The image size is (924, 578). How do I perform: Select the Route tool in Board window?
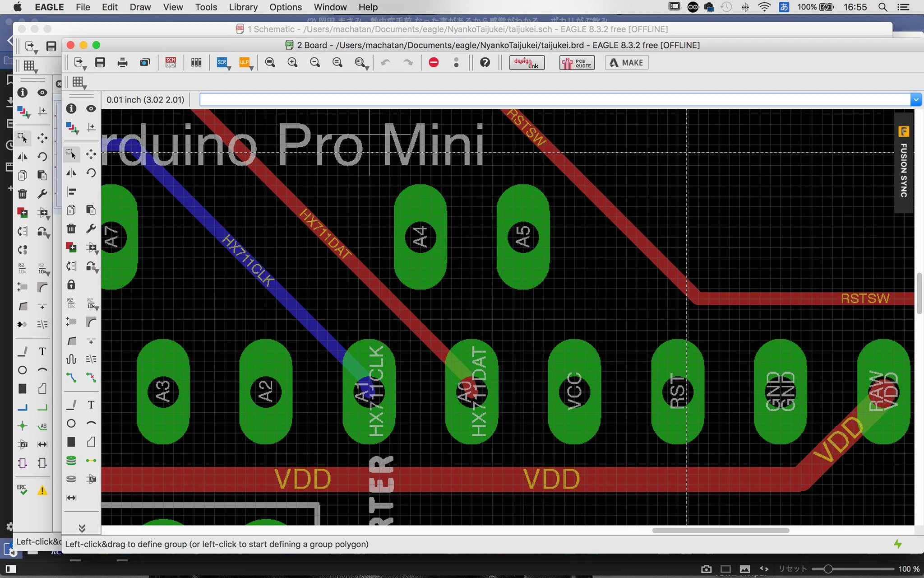(71, 377)
